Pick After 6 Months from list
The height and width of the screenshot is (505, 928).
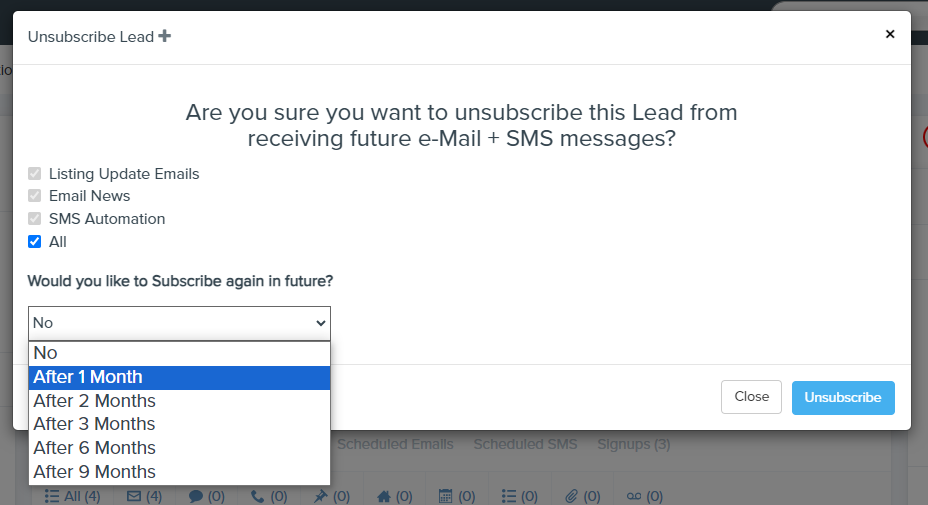point(94,448)
